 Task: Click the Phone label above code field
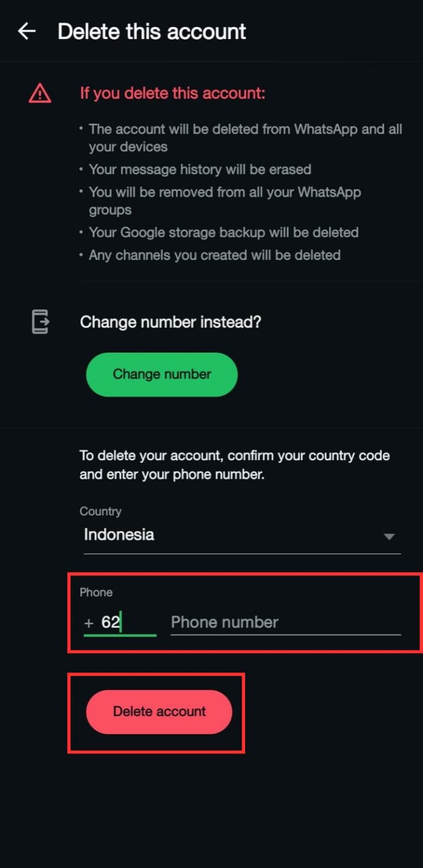tap(96, 592)
